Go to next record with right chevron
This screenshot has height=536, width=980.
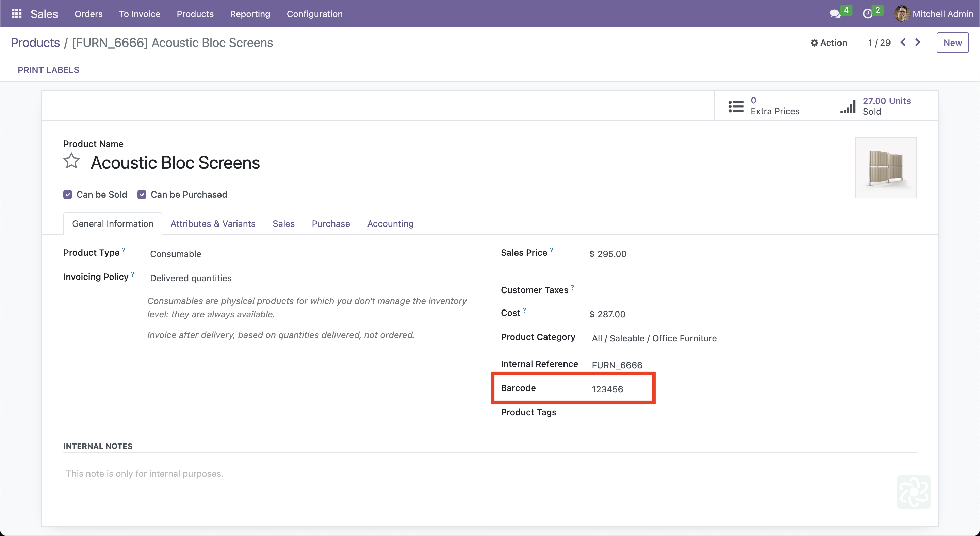click(918, 42)
